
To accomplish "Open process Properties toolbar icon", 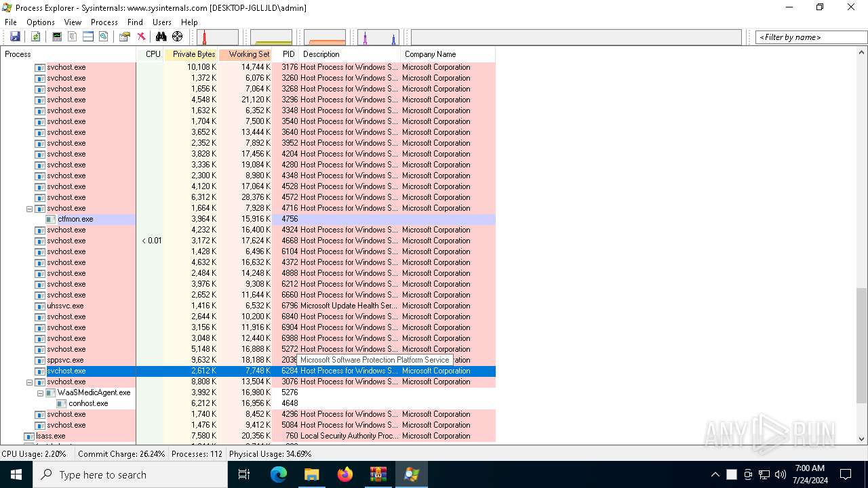I will (125, 37).
